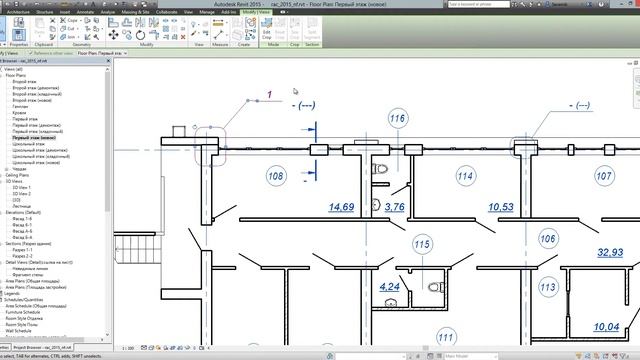The width and height of the screenshot is (640, 360).
Task: Open the Первый этаж (демонтаж) floor plan
Action: (36, 125)
